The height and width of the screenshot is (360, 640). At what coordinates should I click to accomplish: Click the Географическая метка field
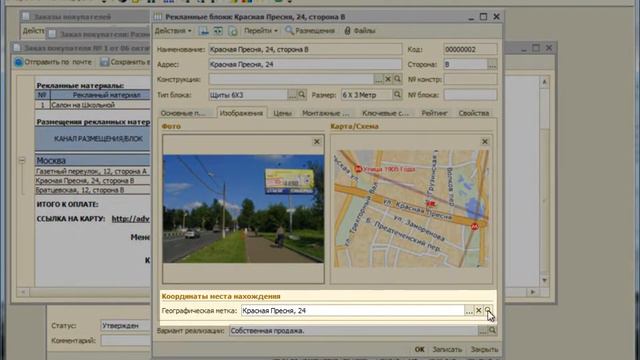click(x=352, y=311)
